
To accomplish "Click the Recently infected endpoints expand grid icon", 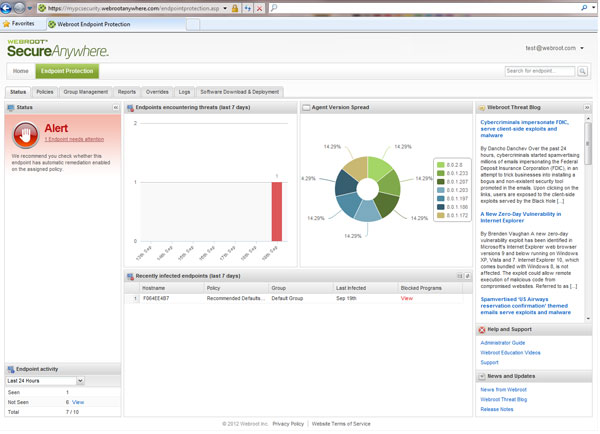I will click(460, 276).
